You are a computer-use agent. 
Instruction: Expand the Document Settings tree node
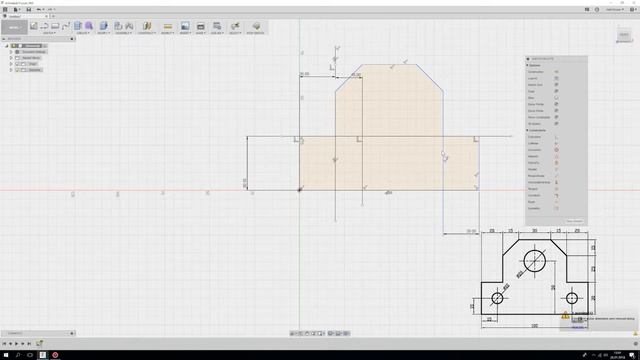click(x=11, y=52)
